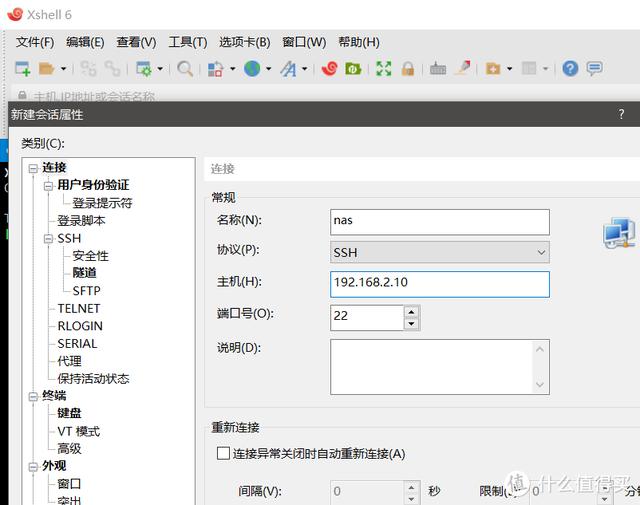The image size is (640, 505).
Task: Click the magnifier Find icon
Action: [x=185, y=69]
